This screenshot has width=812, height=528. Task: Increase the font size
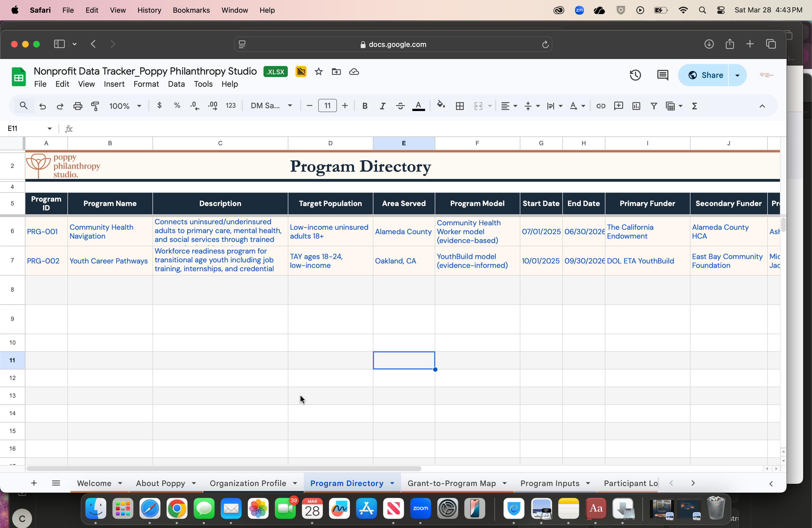[345, 106]
